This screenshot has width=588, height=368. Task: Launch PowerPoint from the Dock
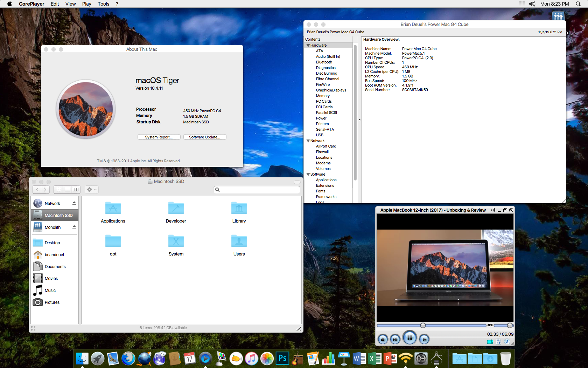[390, 359]
